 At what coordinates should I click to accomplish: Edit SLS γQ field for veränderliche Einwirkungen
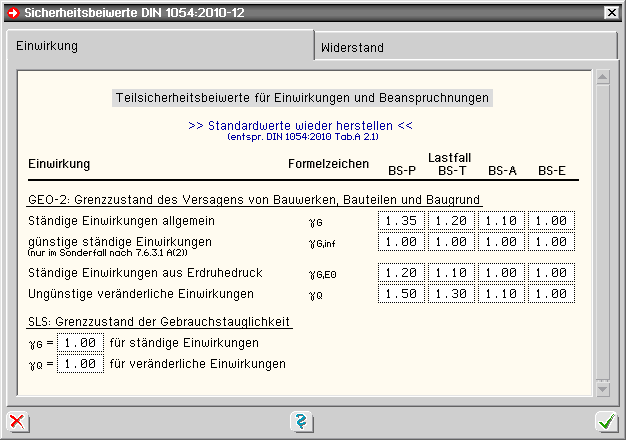80,363
